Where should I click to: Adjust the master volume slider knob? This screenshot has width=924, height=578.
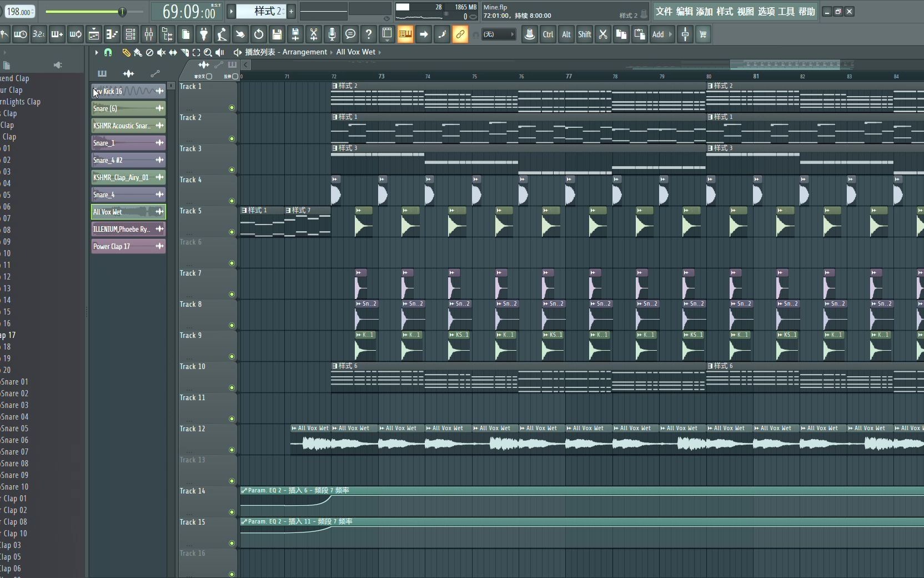tap(122, 12)
